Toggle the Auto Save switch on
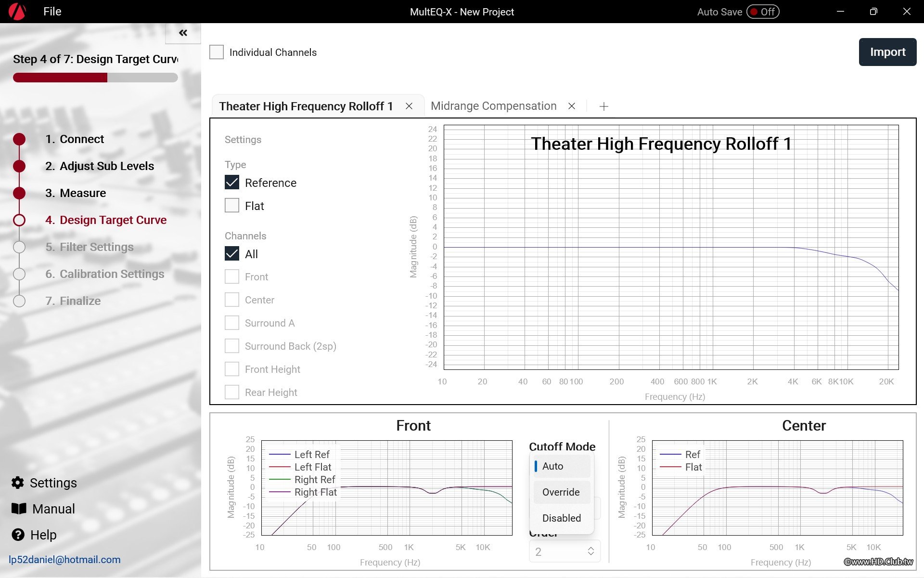This screenshot has height=578, width=924. 763,12
